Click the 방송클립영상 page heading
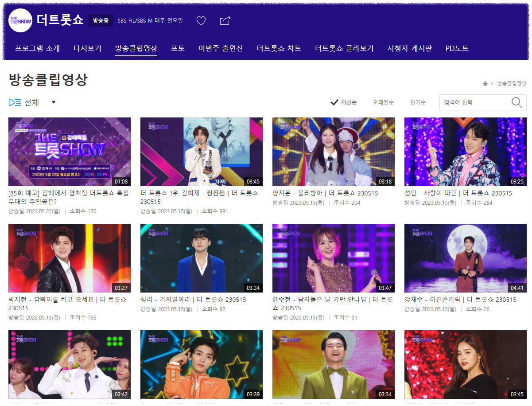The image size is (532, 406). [x=48, y=80]
